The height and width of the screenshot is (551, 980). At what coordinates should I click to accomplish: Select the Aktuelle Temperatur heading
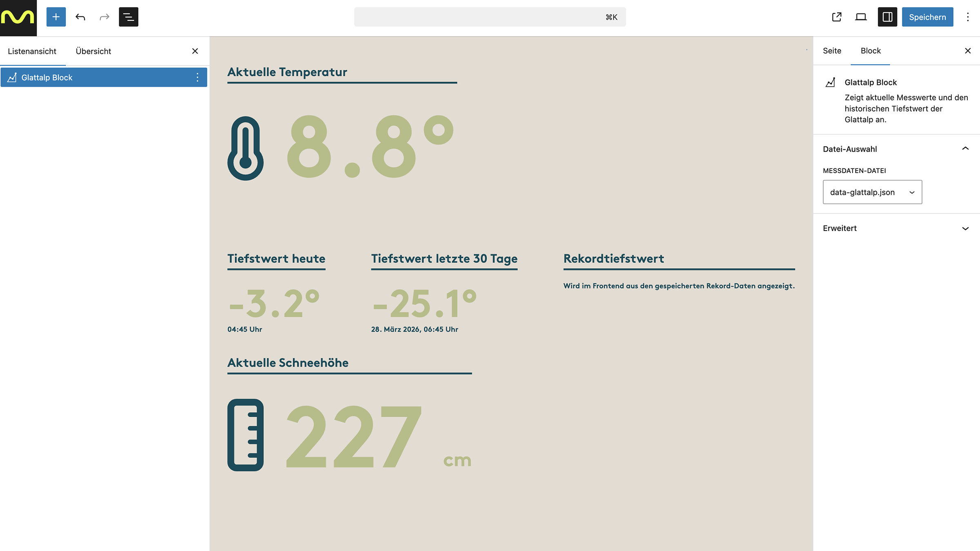coord(287,72)
